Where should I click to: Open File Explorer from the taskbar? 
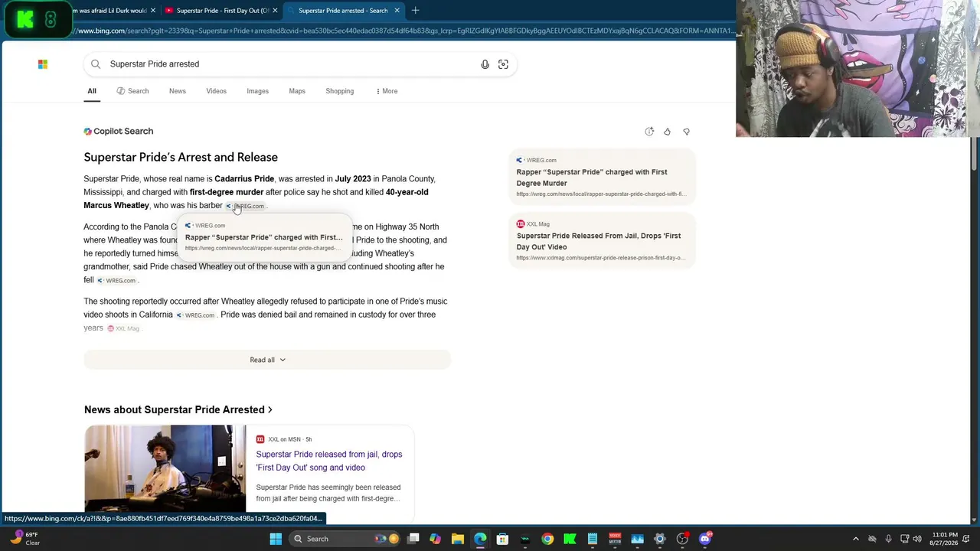pos(458,539)
